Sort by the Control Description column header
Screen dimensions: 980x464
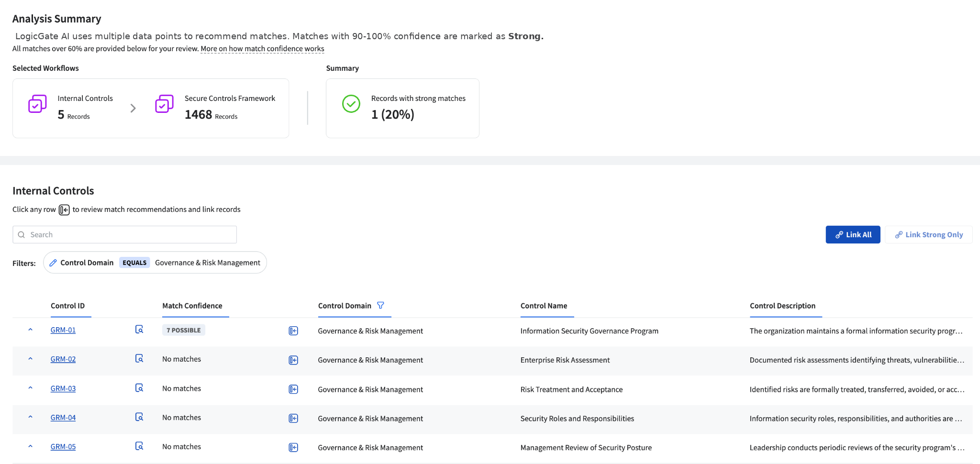782,306
